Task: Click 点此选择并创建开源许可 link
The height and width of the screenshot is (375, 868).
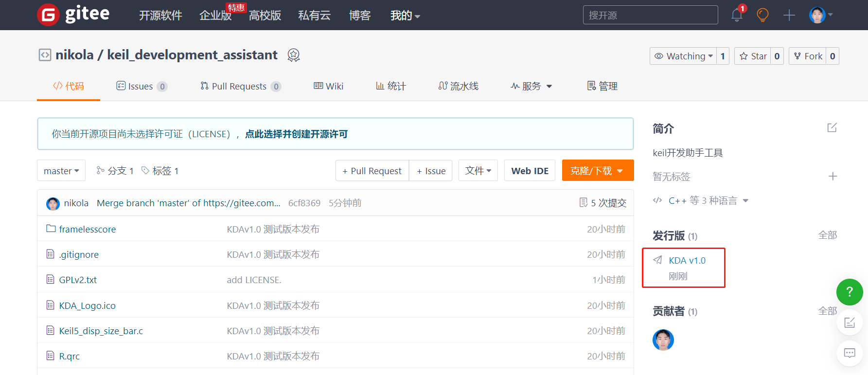Action: [296, 134]
